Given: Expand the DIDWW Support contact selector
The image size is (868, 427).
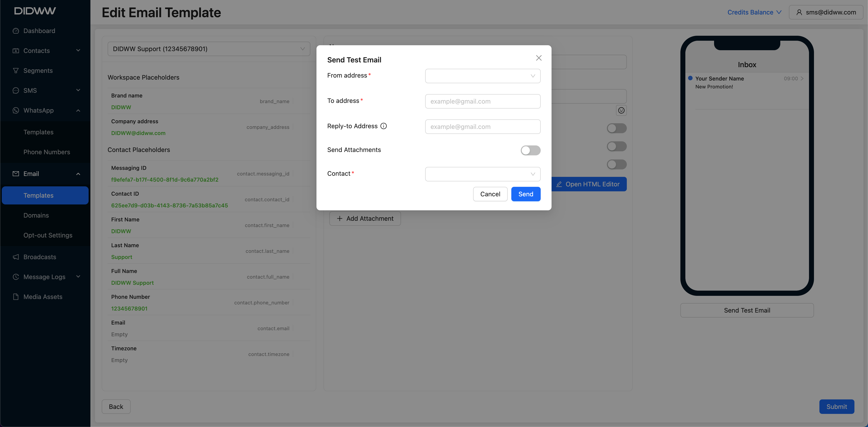Looking at the screenshot, I should (209, 49).
